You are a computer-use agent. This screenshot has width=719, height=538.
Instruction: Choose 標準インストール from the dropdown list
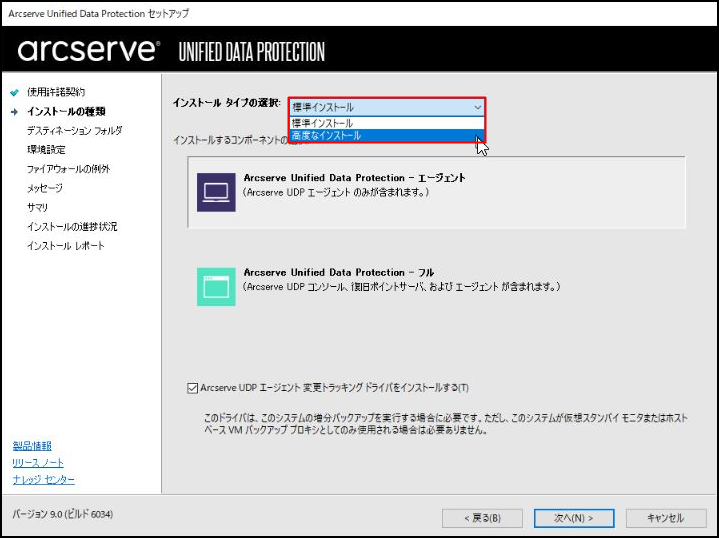coord(387,123)
